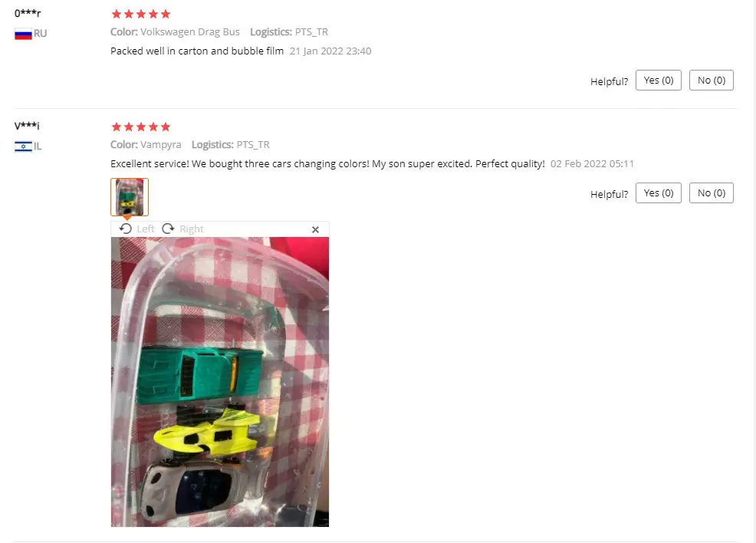Click the Israel flag icon

click(23, 146)
